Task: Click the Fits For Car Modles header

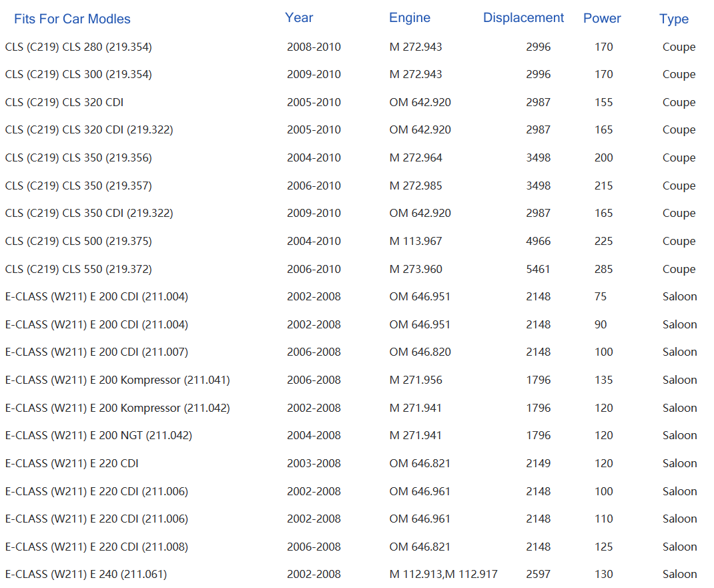Action: pyautogui.click(x=72, y=19)
